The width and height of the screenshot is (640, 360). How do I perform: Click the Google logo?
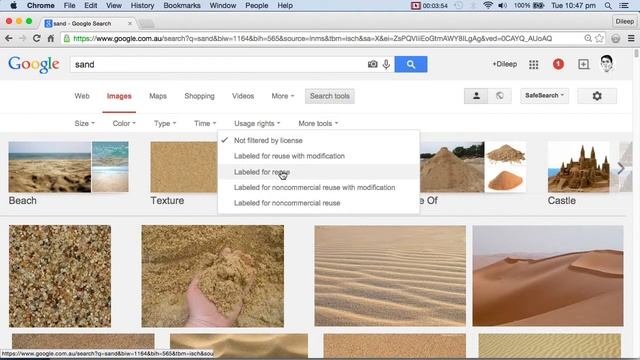tap(33, 64)
